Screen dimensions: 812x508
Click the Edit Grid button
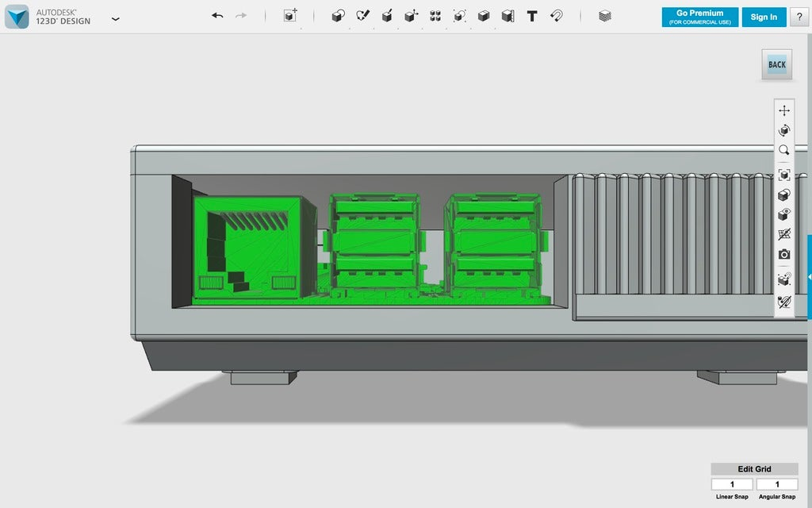tap(754, 469)
